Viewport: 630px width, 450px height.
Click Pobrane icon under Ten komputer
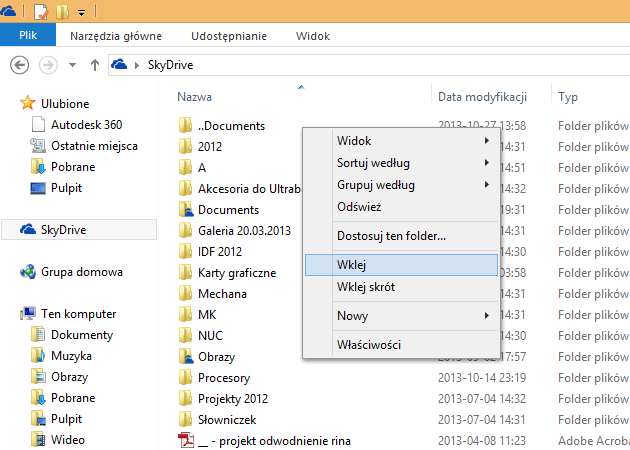click(x=38, y=397)
